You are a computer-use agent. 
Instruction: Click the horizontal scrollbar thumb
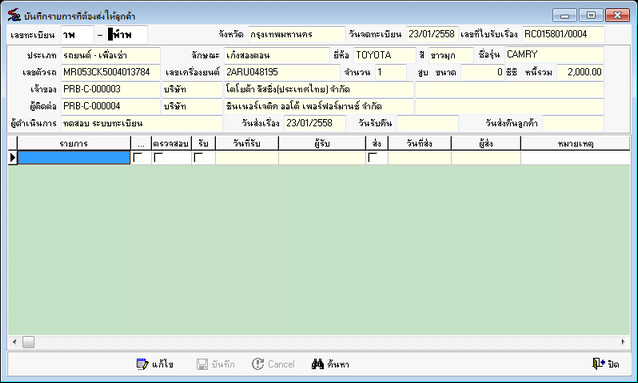coord(28,342)
